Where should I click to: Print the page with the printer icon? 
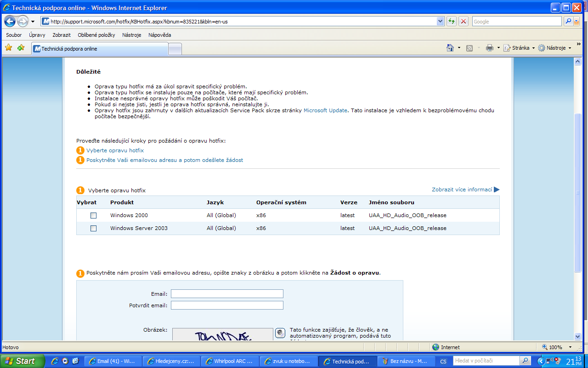click(490, 48)
